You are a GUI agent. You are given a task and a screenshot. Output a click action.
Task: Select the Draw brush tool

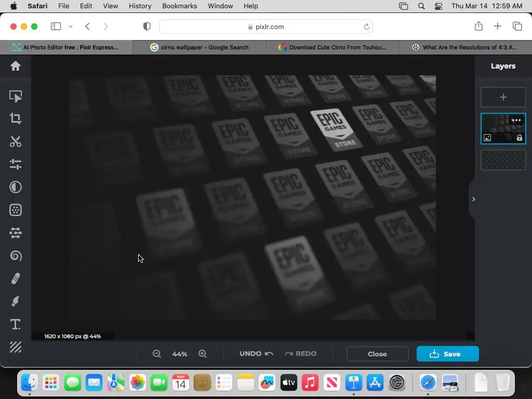15,301
